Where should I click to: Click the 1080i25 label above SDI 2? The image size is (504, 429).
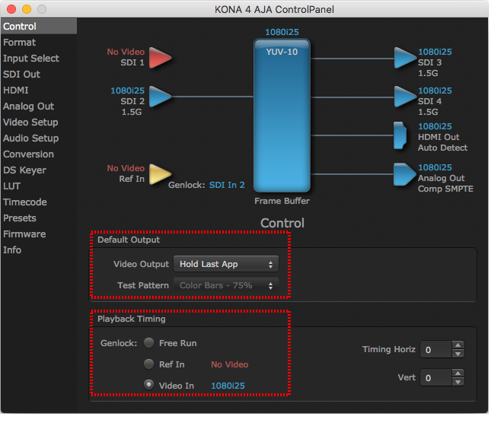[x=128, y=91]
